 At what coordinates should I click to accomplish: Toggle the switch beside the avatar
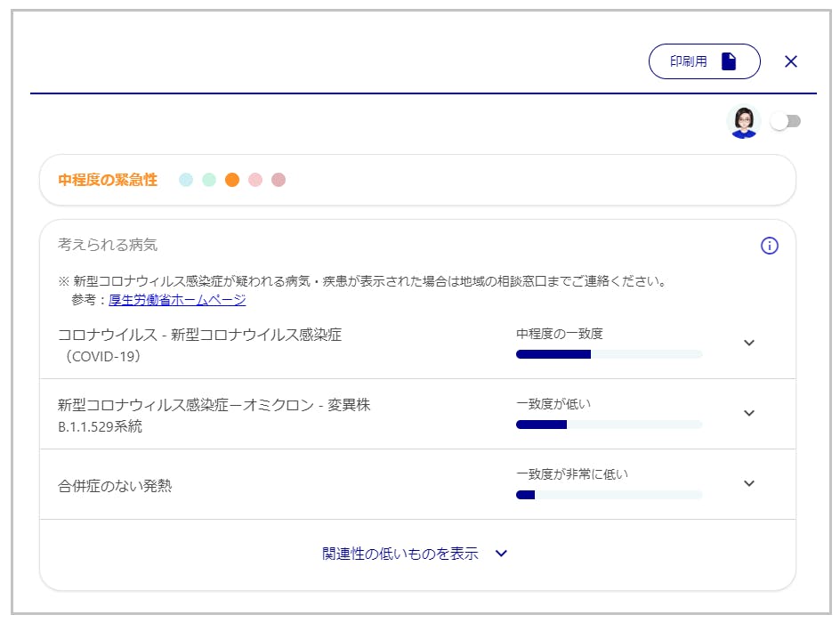coord(786,122)
